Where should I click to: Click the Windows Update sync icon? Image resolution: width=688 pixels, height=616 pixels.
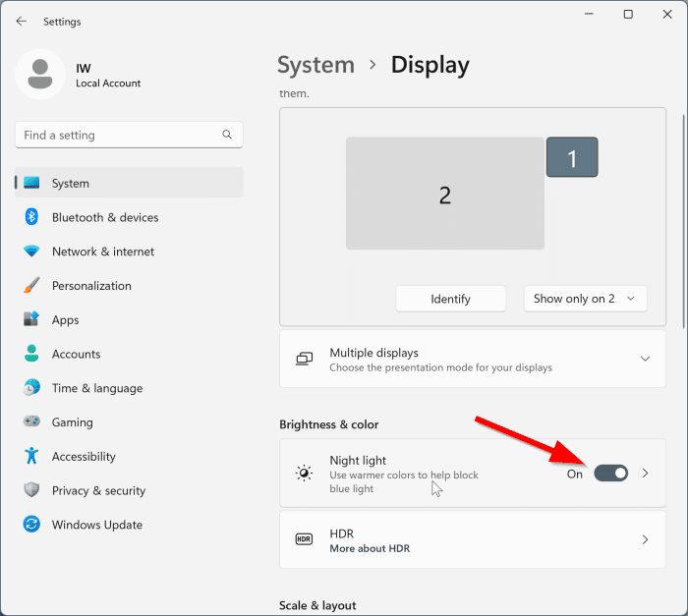click(x=31, y=524)
